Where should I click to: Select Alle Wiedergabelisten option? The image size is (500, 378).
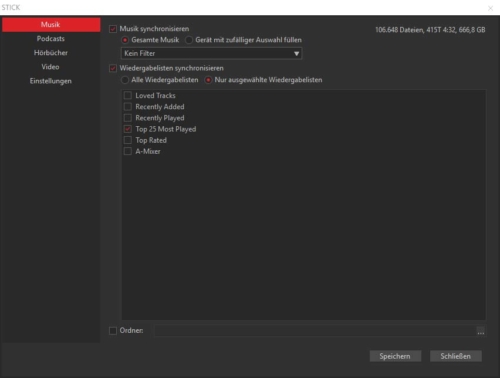click(x=125, y=80)
